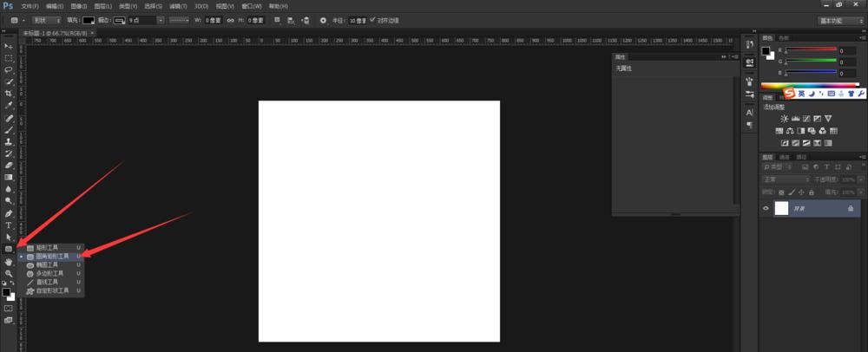Select the History Brush tool

coord(9,153)
